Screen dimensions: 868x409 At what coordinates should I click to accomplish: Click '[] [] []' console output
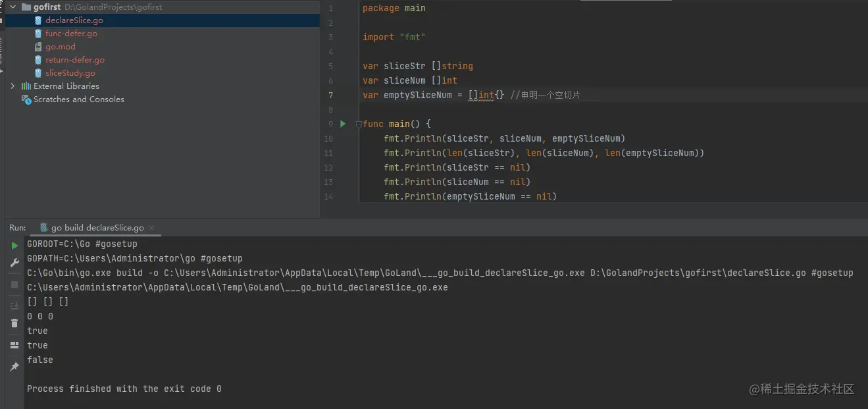click(48, 302)
